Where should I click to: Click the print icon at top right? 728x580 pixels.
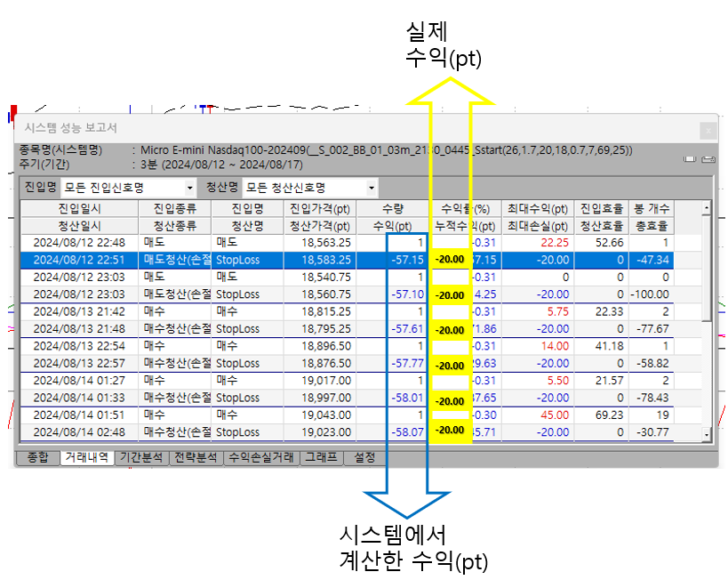tap(707, 159)
